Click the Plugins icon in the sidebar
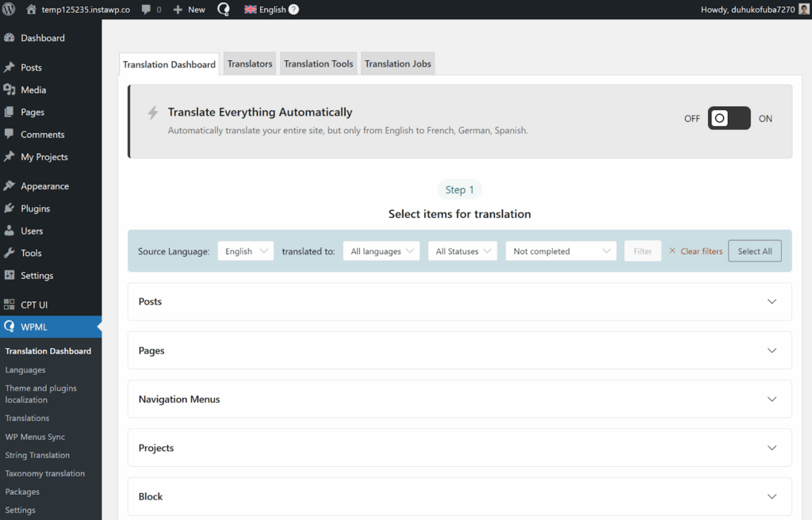The height and width of the screenshot is (520, 812). (x=10, y=208)
